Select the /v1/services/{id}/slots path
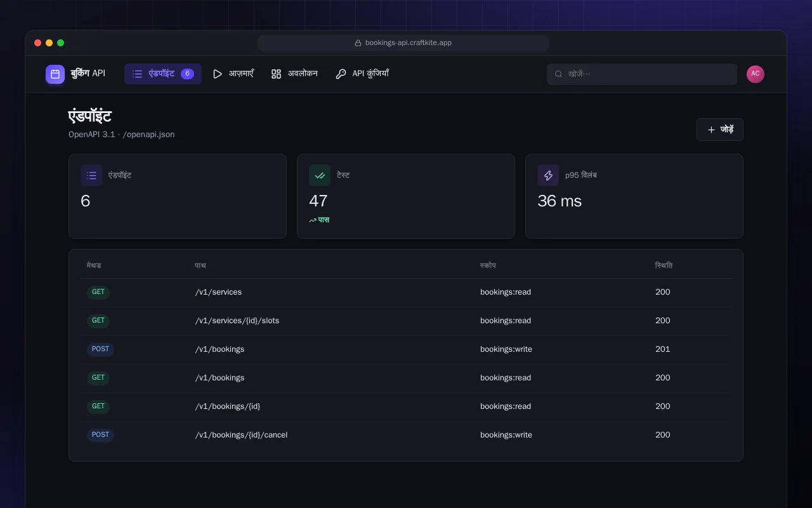 click(237, 321)
